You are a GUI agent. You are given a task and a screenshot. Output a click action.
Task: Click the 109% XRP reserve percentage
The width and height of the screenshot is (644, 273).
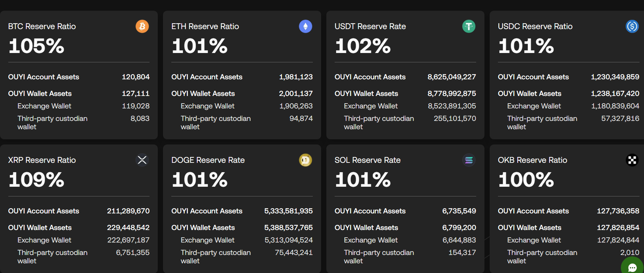36,180
